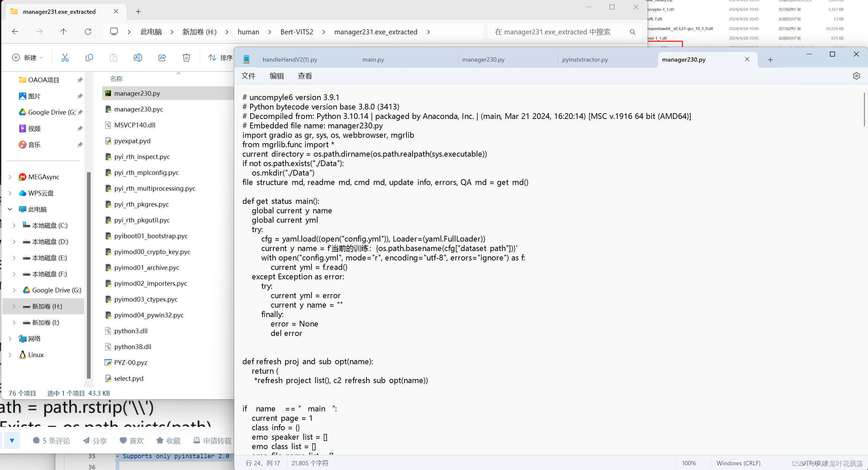868x470 pixels.
Task: Collapse the 此电脑 tree node
Action: point(10,209)
